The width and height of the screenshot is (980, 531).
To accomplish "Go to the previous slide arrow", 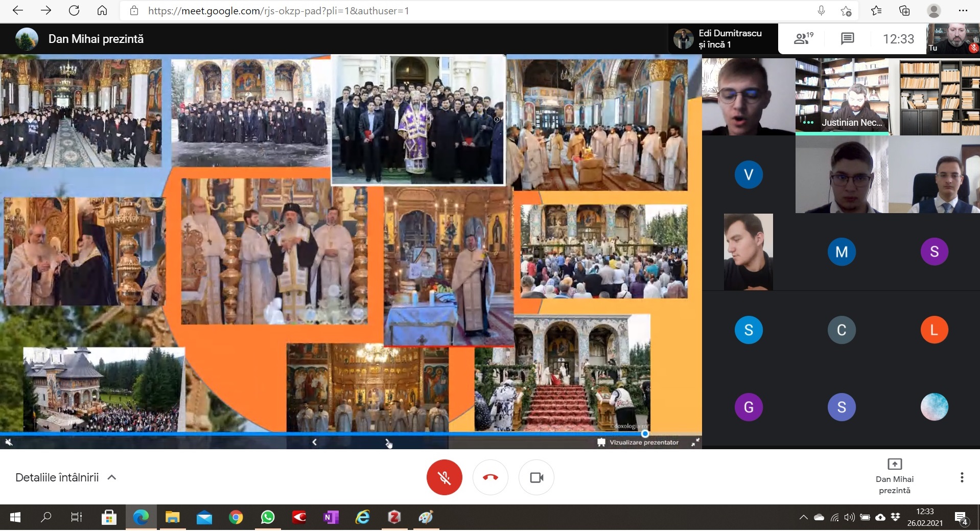I will click(x=314, y=442).
